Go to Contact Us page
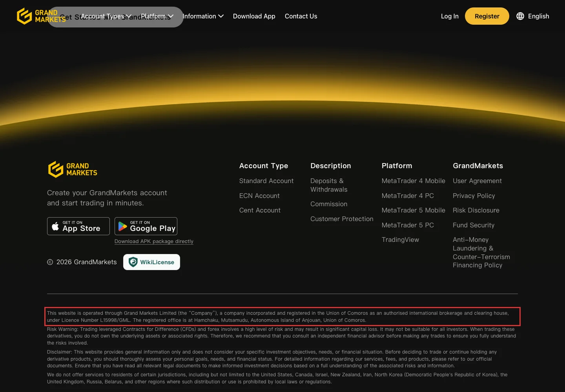 pos(301,16)
